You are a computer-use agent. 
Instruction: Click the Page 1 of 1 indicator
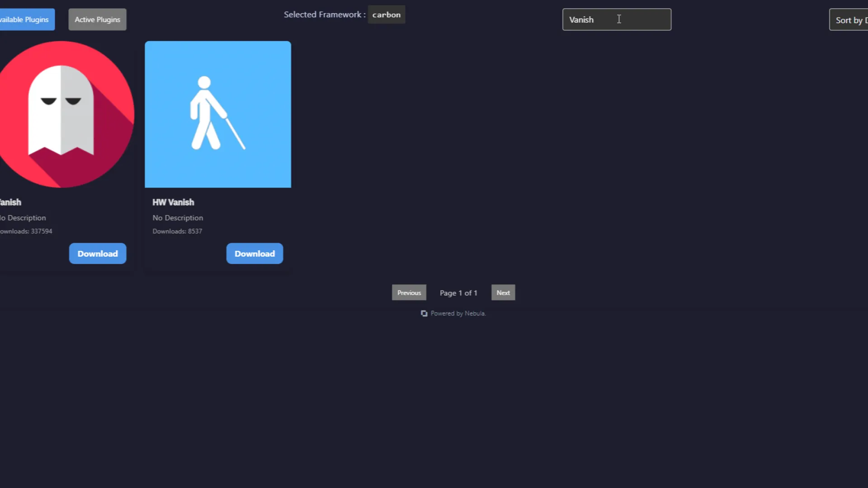[x=458, y=293]
